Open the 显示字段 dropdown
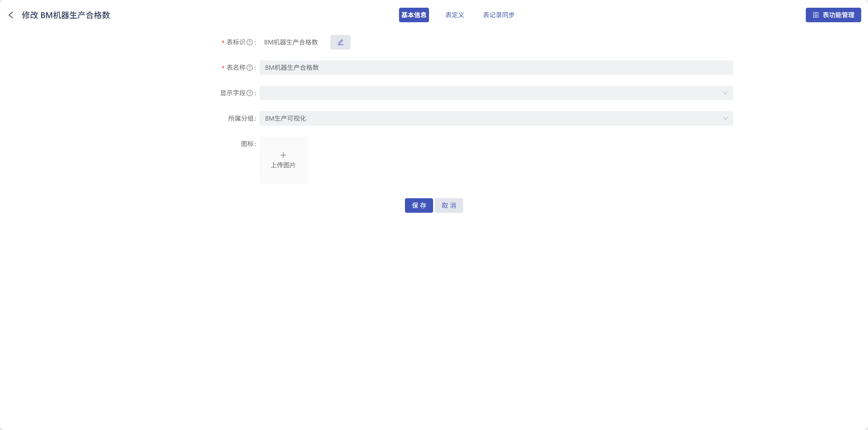The width and height of the screenshot is (868, 430). [x=496, y=93]
